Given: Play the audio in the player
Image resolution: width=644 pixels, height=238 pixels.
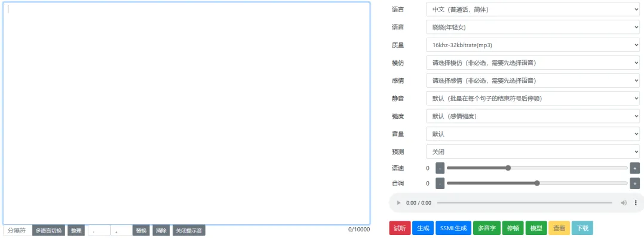Looking at the screenshot, I should [398, 203].
